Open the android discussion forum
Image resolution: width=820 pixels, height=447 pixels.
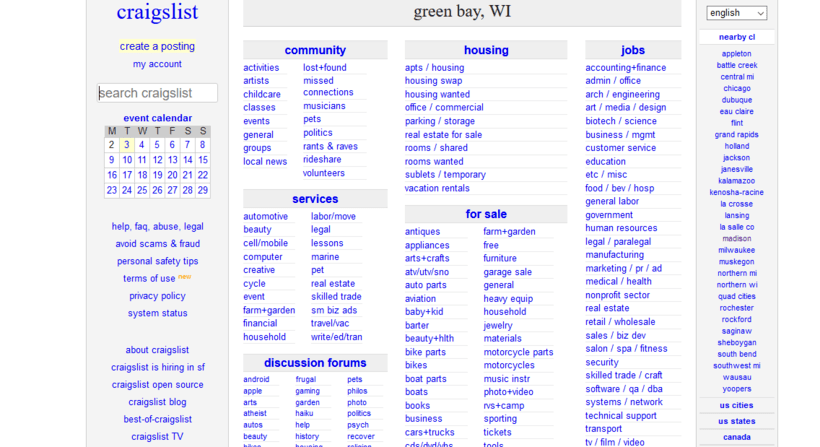(256, 380)
